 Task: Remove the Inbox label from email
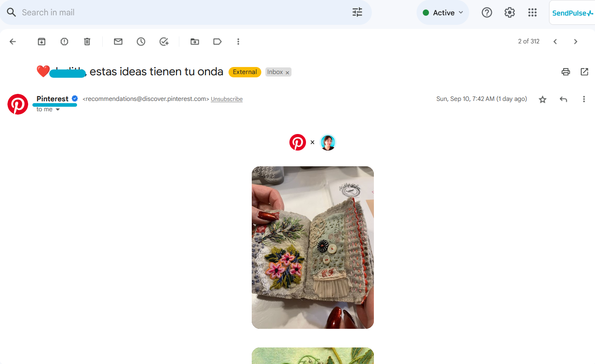point(287,72)
